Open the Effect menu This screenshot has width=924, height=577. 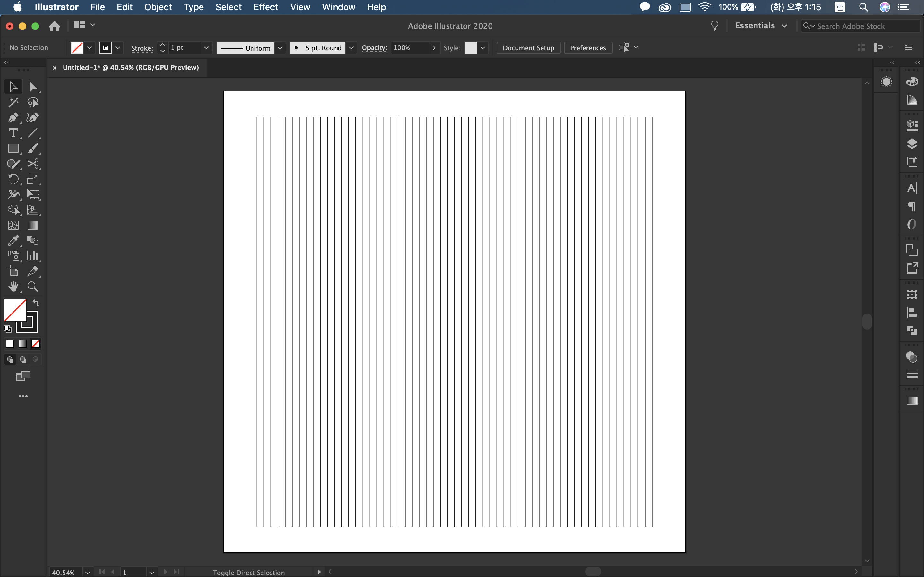click(x=265, y=7)
